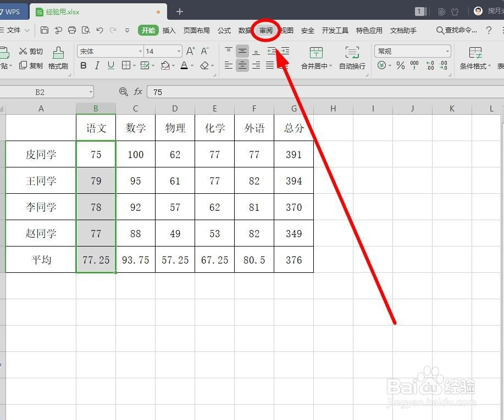This screenshot has width=504, height=420.
Task: Click the magnifier icon beside fx
Action: click(x=124, y=92)
